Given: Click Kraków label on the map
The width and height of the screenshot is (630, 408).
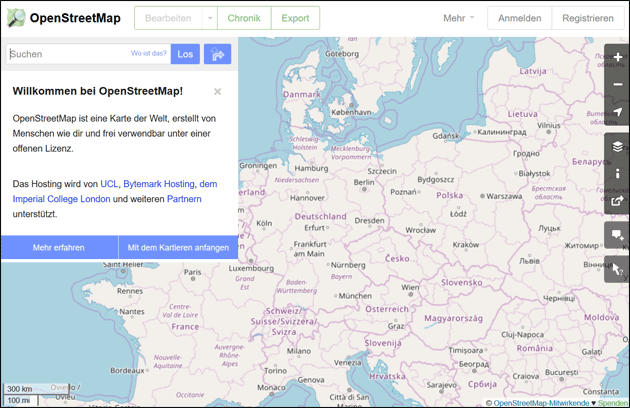Looking at the screenshot, I should (x=466, y=245).
